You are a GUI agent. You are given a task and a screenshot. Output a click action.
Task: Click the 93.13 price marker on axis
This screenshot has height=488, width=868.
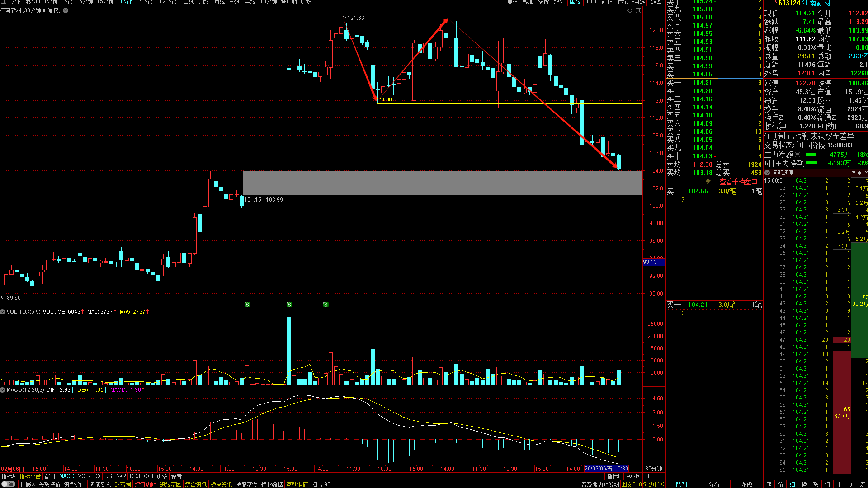(x=650, y=262)
